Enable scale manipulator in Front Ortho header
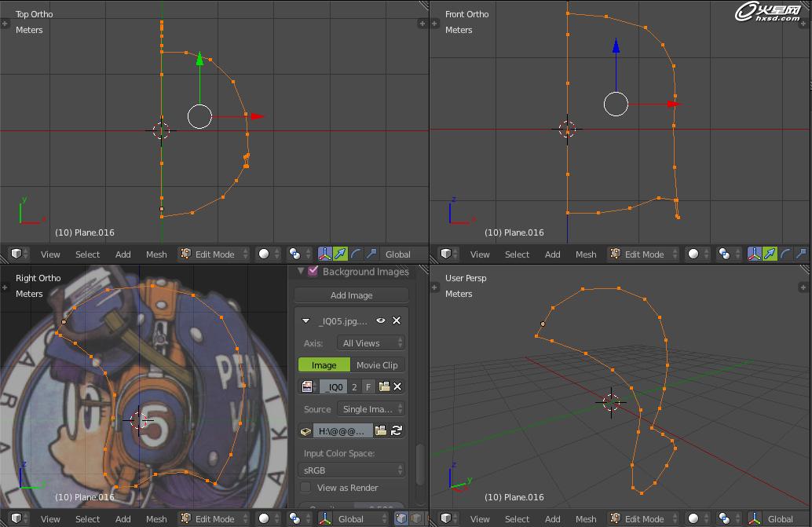Image resolution: width=812 pixels, height=527 pixels. tap(801, 254)
